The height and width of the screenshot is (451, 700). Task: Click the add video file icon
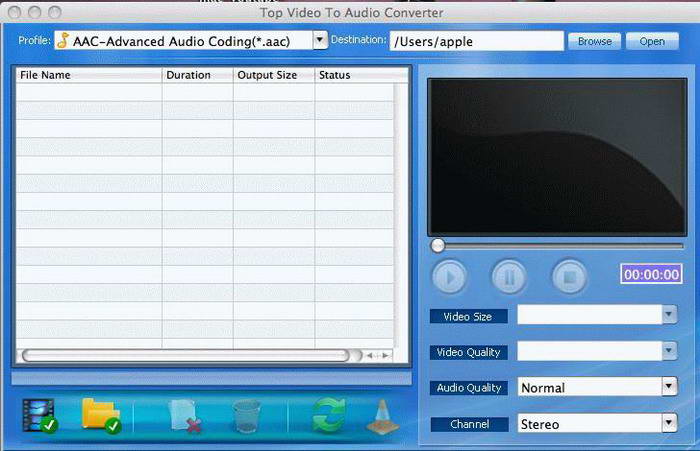coord(40,416)
